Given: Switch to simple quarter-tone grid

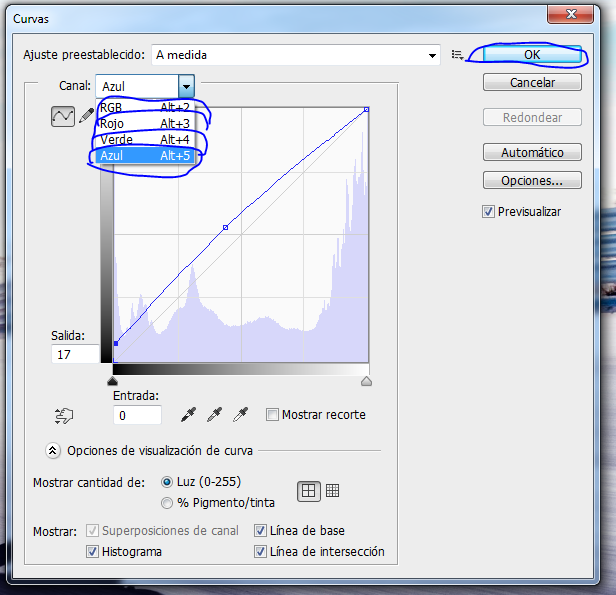Looking at the screenshot, I should click(308, 491).
